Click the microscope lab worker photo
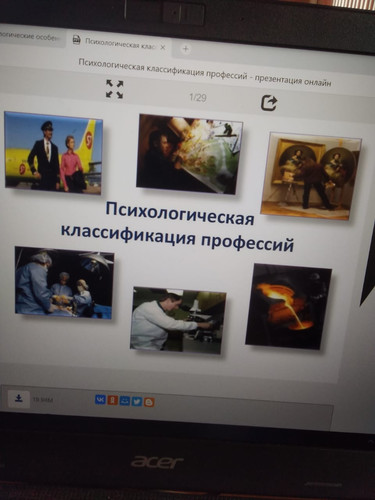The width and height of the screenshot is (375, 500). click(178, 320)
